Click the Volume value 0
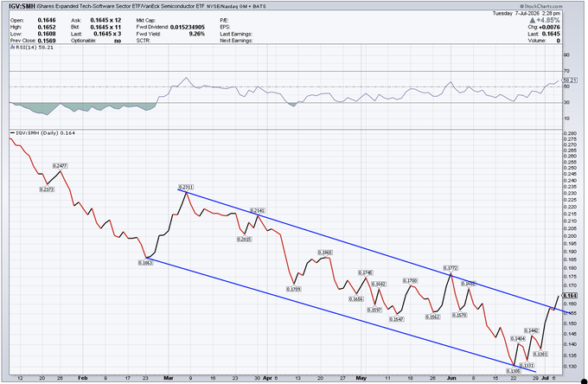 click(x=559, y=41)
